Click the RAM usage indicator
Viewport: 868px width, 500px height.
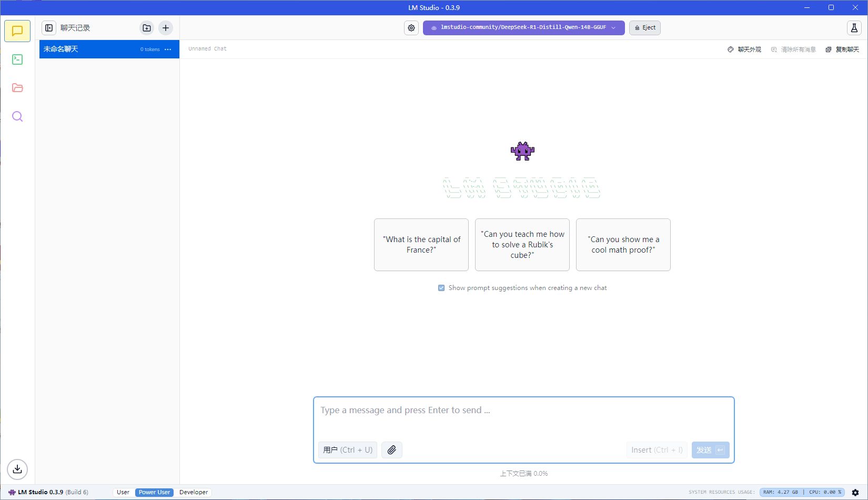(x=781, y=493)
